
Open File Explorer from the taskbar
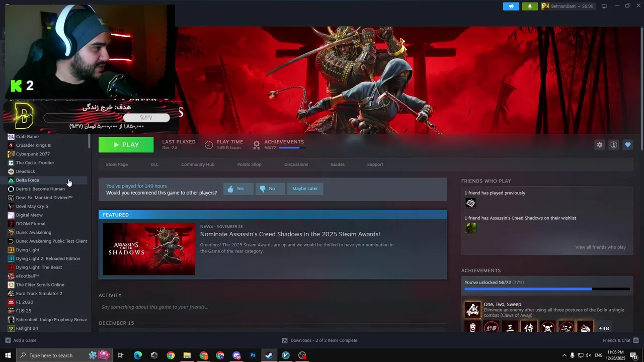pos(187,355)
